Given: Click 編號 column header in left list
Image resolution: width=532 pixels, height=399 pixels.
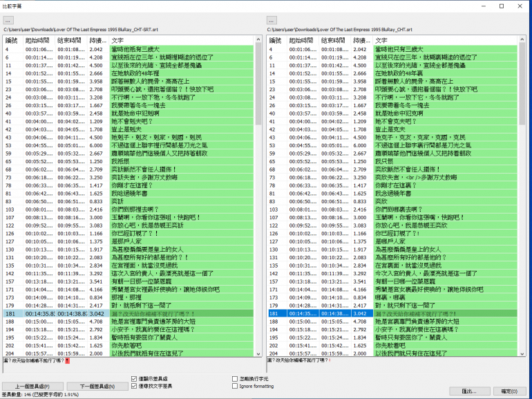Looking at the screenshot, I should [13, 40].
